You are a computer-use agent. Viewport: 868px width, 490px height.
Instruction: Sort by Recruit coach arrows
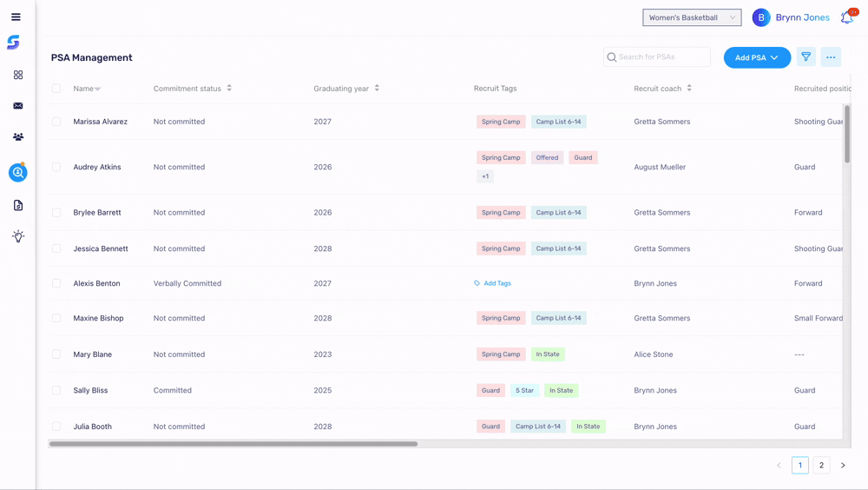(689, 88)
